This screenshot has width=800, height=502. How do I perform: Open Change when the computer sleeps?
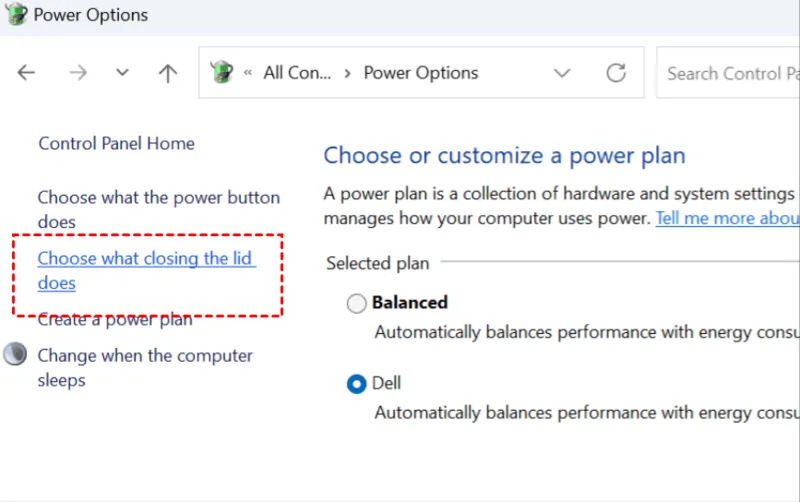click(x=145, y=356)
